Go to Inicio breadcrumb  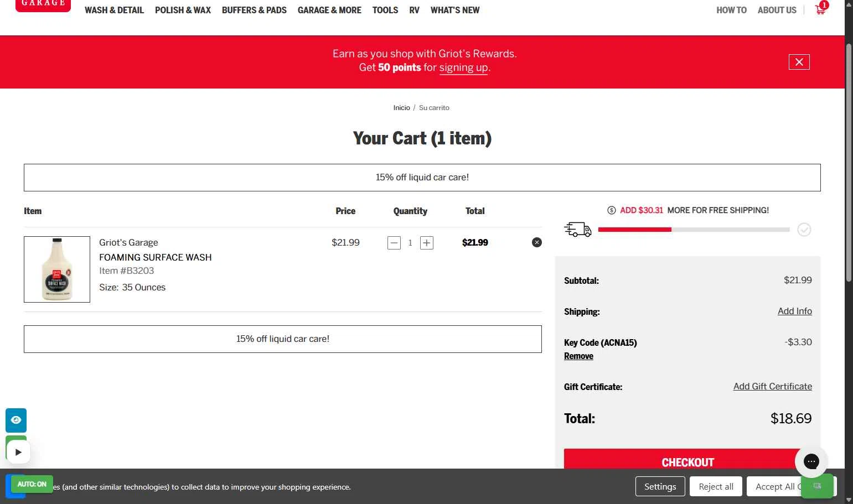[x=402, y=108]
